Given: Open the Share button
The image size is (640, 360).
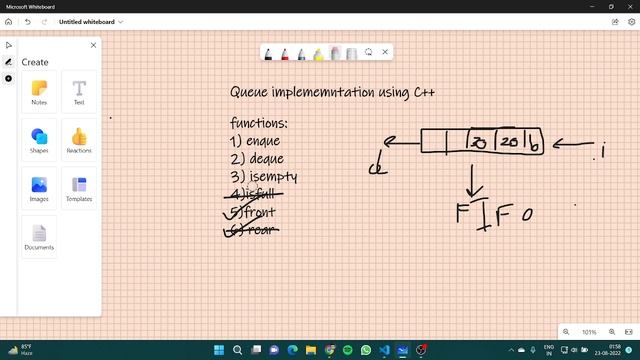Looking at the screenshot, I should point(615,22).
